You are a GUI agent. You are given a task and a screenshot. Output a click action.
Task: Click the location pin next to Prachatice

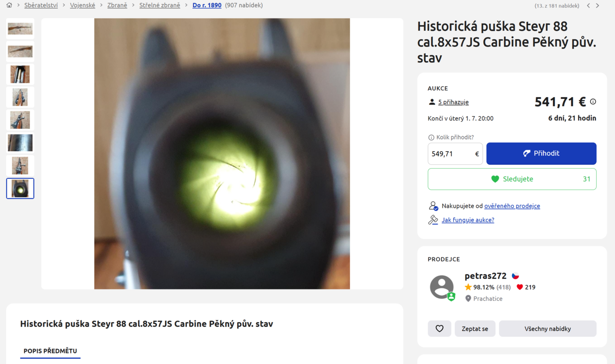[x=468, y=298]
